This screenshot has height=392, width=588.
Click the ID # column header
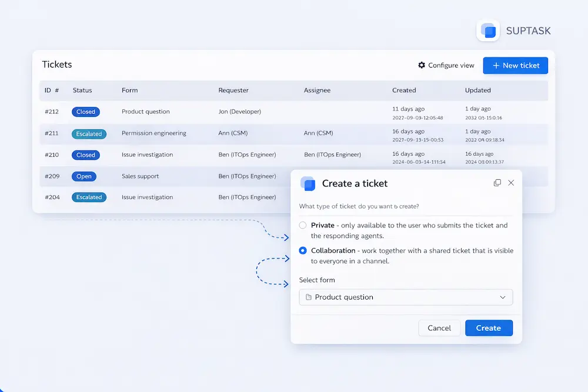click(52, 91)
